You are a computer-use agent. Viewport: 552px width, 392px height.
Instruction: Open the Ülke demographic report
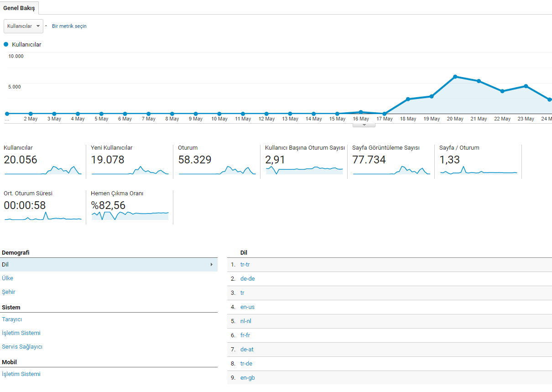point(8,278)
